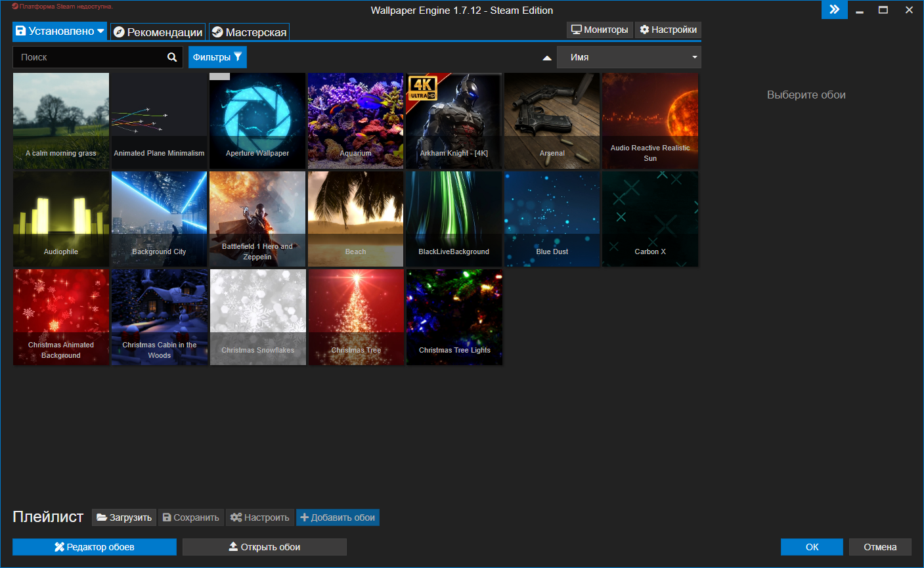The height and width of the screenshot is (568, 924).
Task: Select 'BlackLiveBackground' wallpaper
Action: [454, 219]
